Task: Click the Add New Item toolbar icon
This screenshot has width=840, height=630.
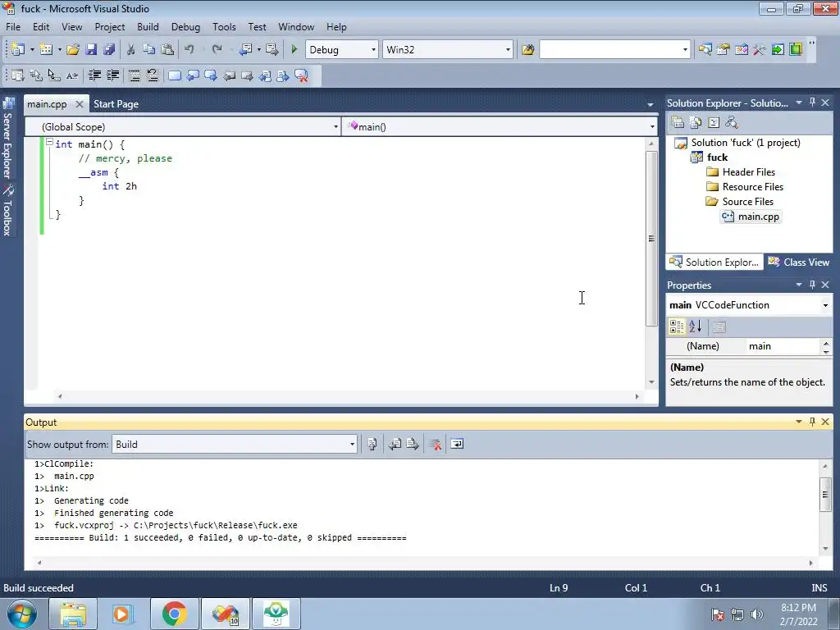Action: [46, 50]
